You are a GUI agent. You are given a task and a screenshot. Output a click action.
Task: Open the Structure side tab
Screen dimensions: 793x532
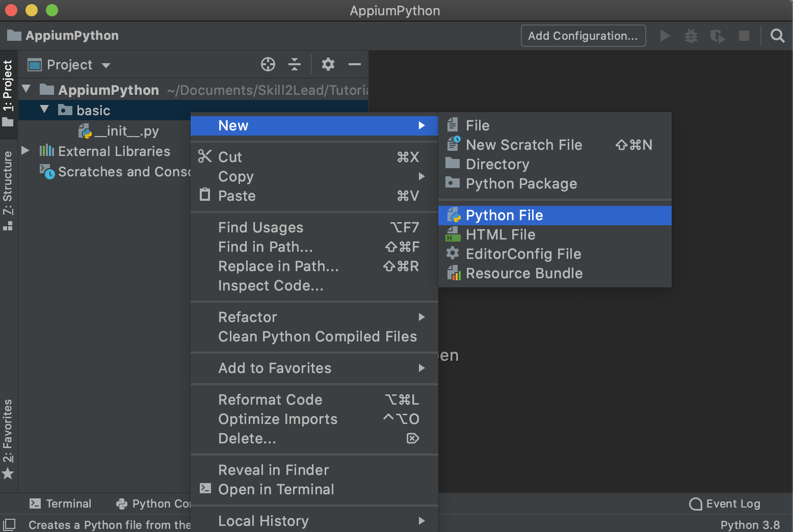point(8,190)
